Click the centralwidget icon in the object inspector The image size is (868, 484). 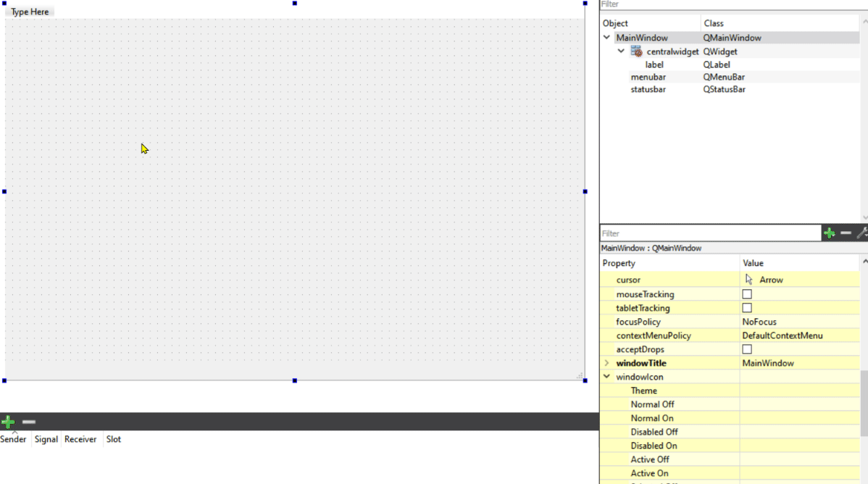635,51
